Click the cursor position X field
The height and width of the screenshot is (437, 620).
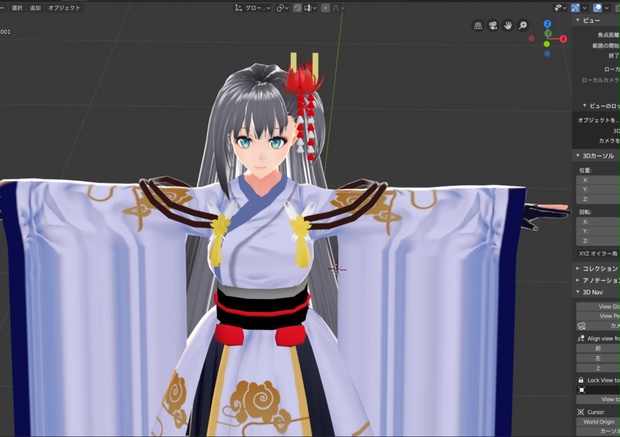598,180
